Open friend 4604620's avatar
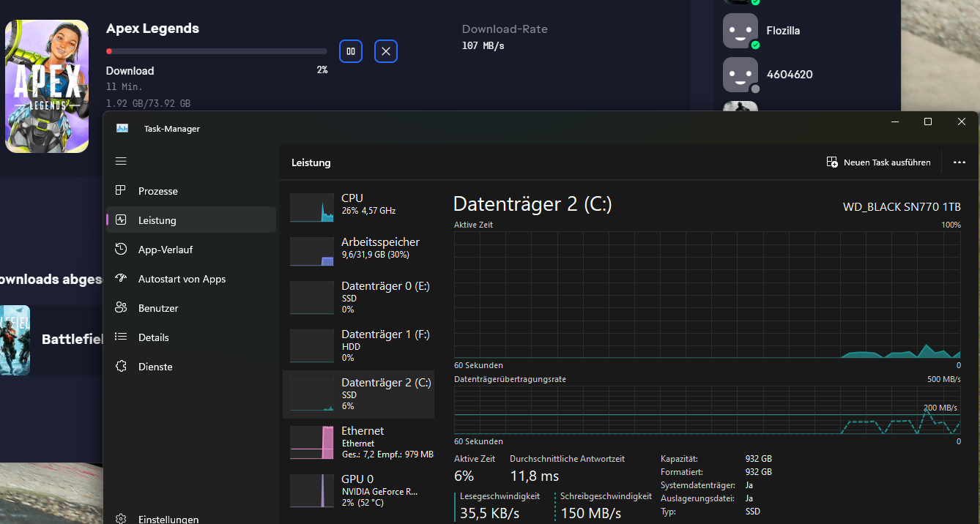 click(740, 75)
